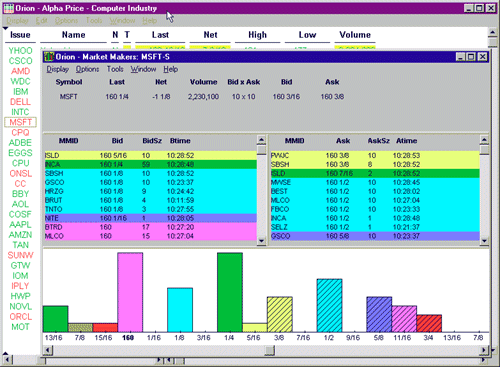Select MOT in the issue list
The height and width of the screenshot is (367, 500).
coord(20,327)
